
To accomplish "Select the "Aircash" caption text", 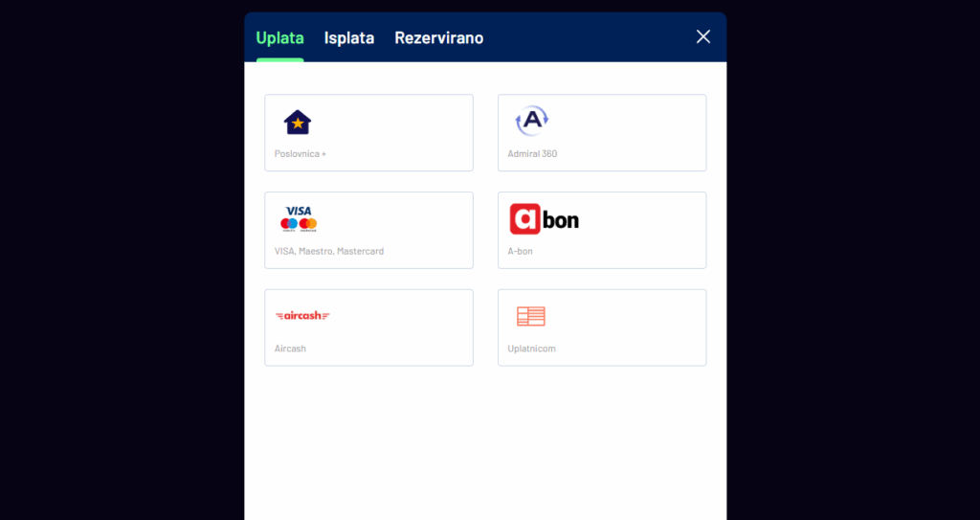I will 290,349.
